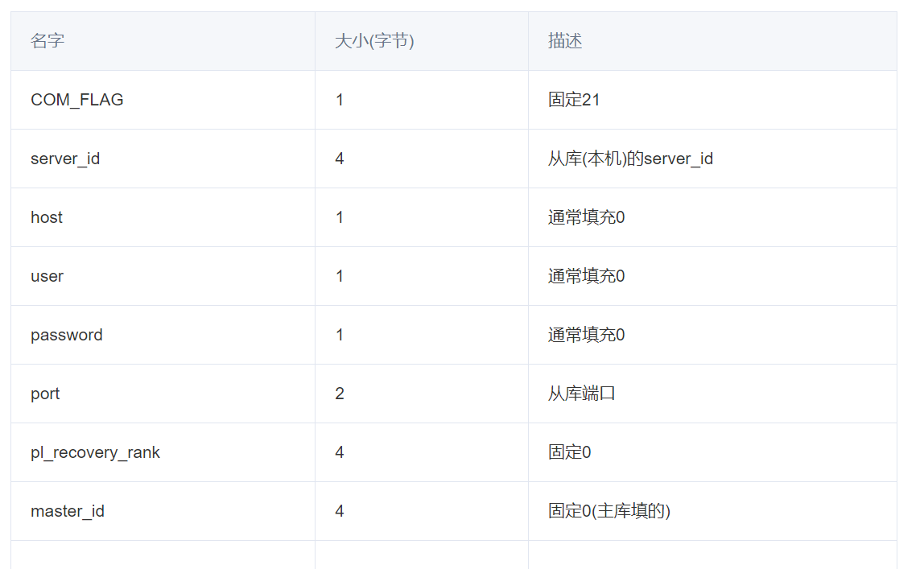
Task: Select the server_id name cell
Action: pos(65,159)
